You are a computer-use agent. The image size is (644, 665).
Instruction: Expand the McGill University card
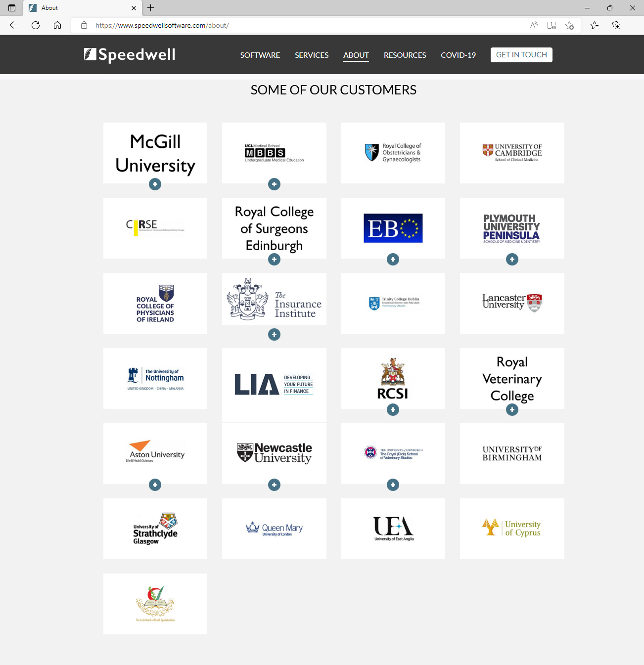(x=155, y=184)
